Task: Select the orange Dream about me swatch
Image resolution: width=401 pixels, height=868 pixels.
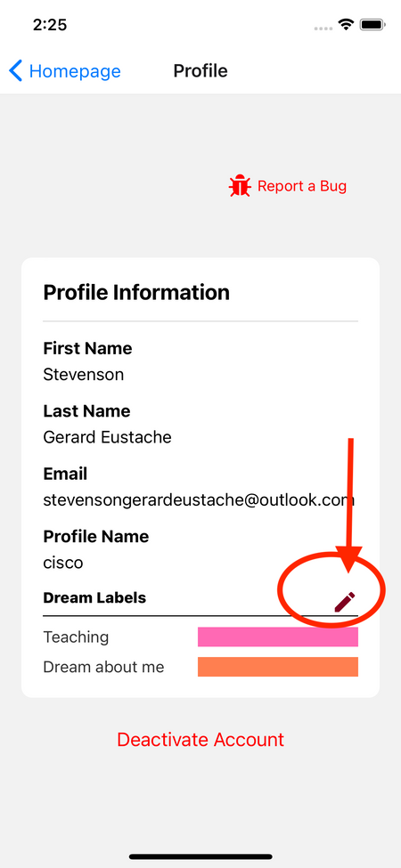Action: click(278, 667)
